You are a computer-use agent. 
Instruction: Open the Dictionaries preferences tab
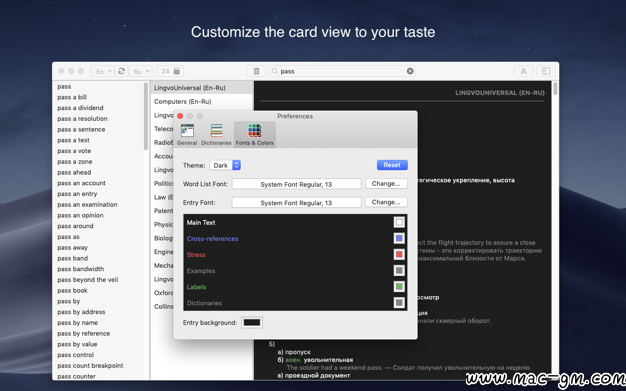[x=216, y=134]
